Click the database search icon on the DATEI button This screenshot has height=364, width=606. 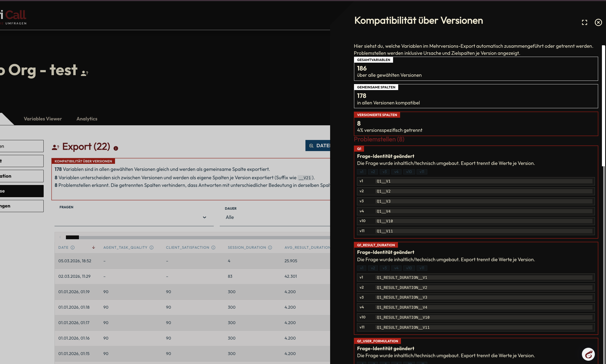tap(311, 146)
